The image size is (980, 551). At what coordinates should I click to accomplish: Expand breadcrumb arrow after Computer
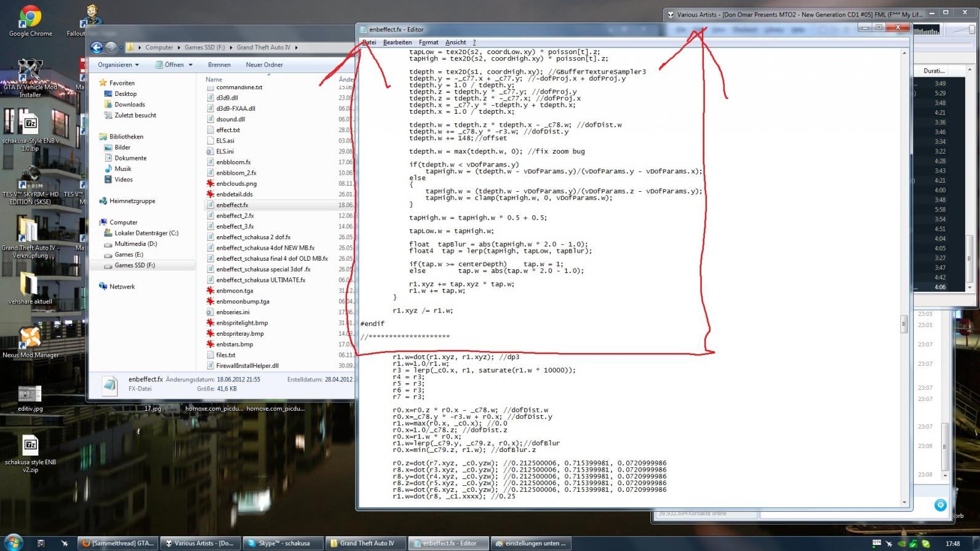pos(179,47)
